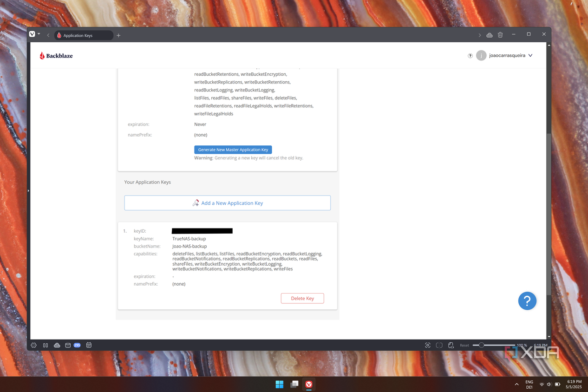Screen dimensions: 588x392
Task: Click the forward arrow in the tab bar
Action: coord(480,35)
